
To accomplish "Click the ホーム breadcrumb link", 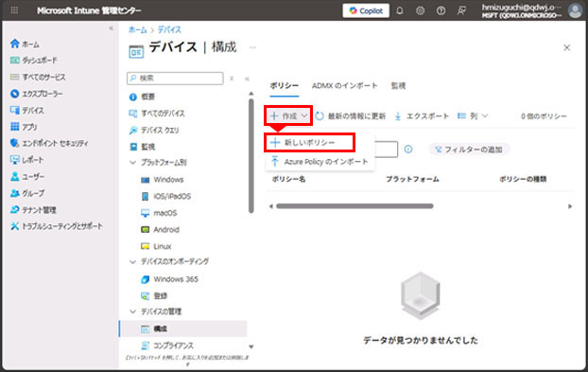I will click(138, 29).
